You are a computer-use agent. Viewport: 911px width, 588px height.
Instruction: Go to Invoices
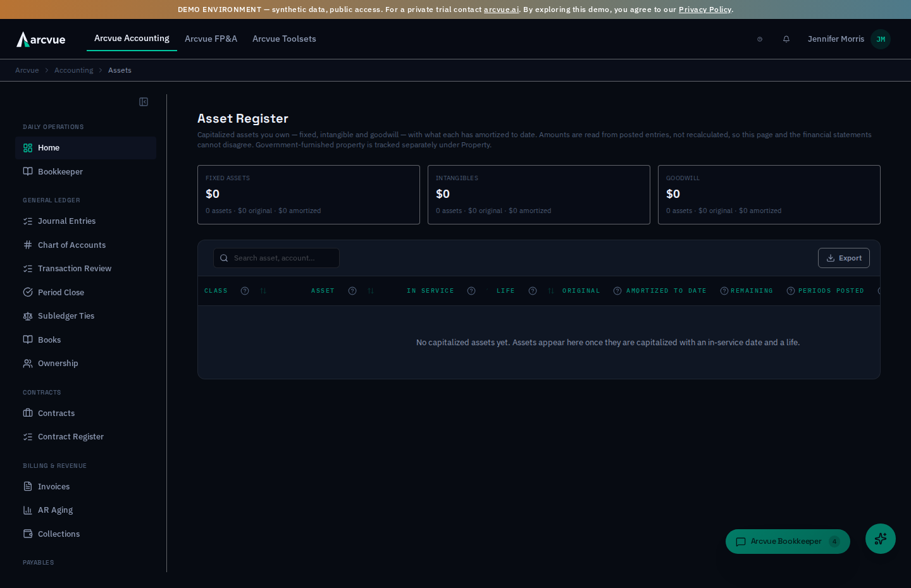(x=85, y=487)
